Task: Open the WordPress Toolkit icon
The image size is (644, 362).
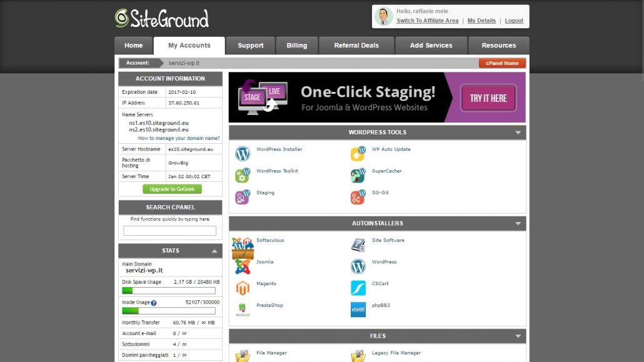Action: [x=243, y=176]
